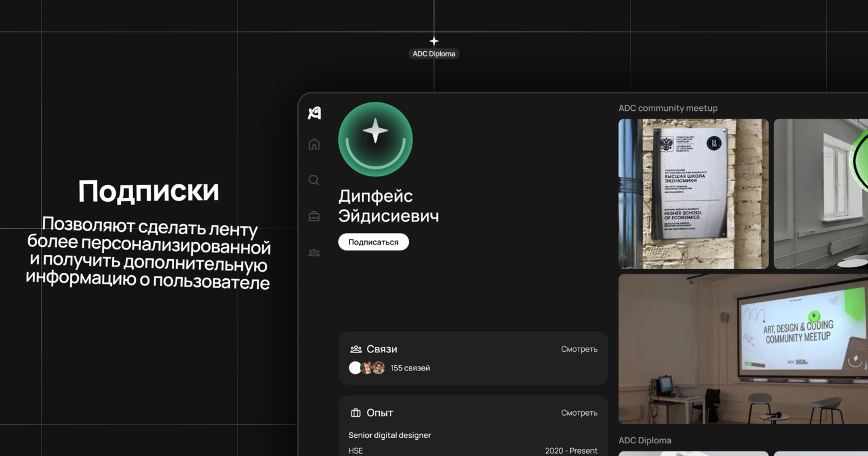Click the briefcase icon beside Опыт heading
868x456 pixels.
[x=356, y=413]
